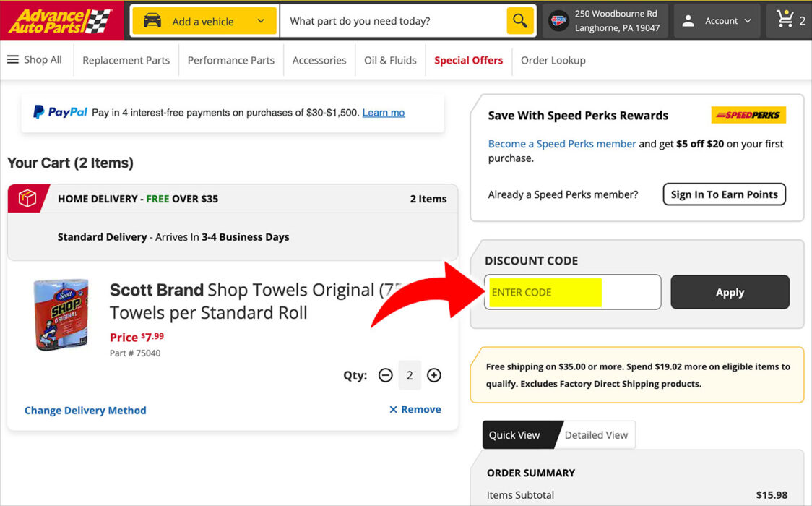
Task: Go to Order Lookup
Action: (x=553, y=60)
